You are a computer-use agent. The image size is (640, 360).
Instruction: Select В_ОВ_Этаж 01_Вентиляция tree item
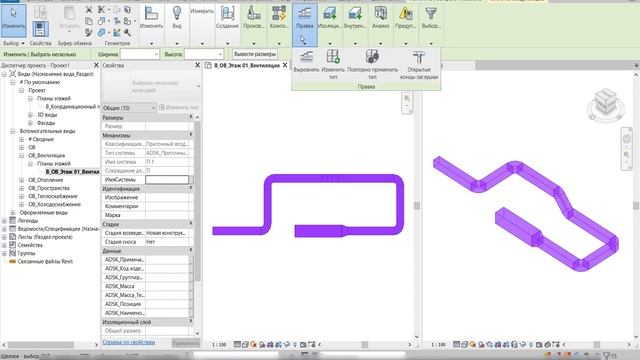point(72,172)
